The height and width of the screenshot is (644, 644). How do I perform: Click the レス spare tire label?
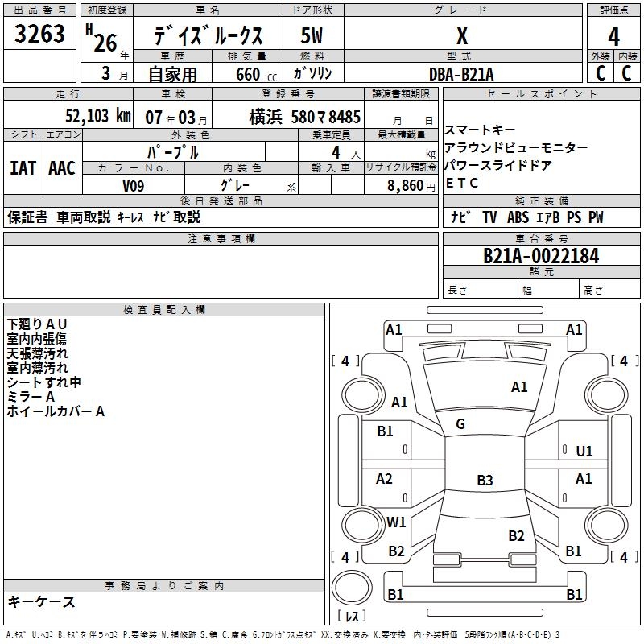pos(352,616)
